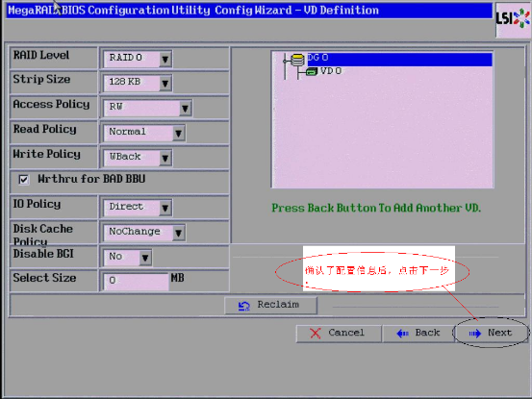Open the Disable BGI dropdown
The height and width of the screenshot is (399, 532).
coord(128,258)
